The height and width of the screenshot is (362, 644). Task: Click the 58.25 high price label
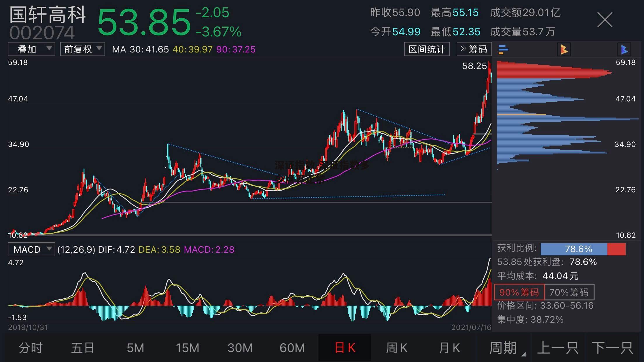click(x=475, y=66)
